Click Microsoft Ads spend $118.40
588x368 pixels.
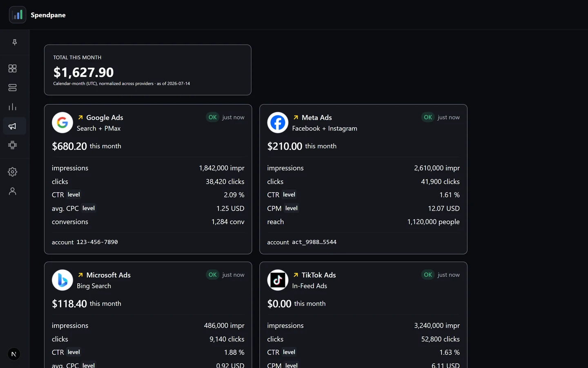pos(69,303)
